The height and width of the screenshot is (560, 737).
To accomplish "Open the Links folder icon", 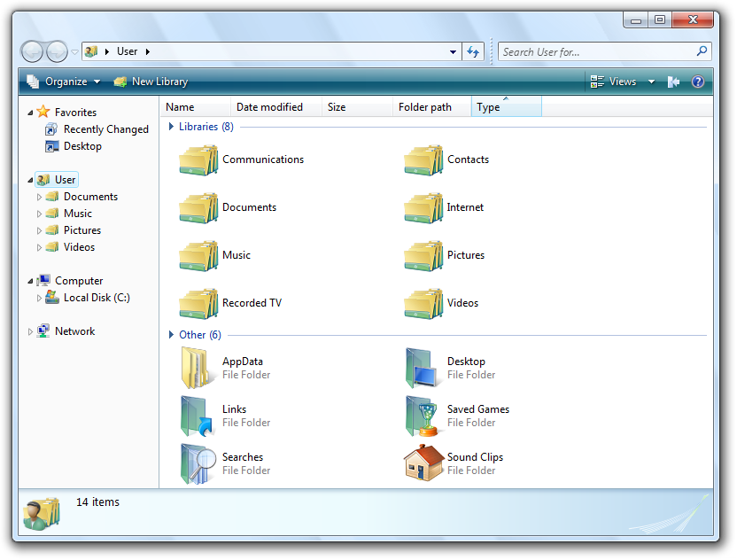I will [198, 416].
